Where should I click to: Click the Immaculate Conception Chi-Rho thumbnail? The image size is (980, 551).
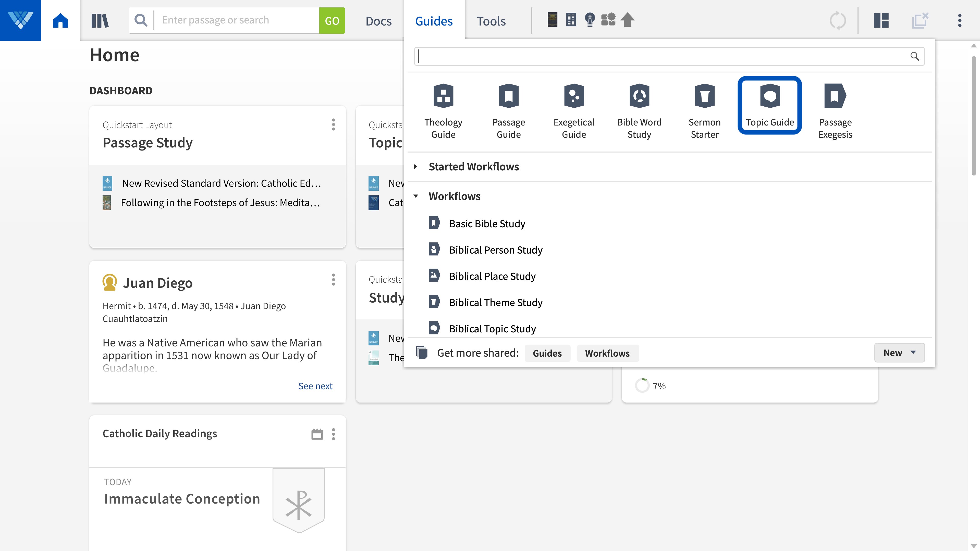click(298, 500)
